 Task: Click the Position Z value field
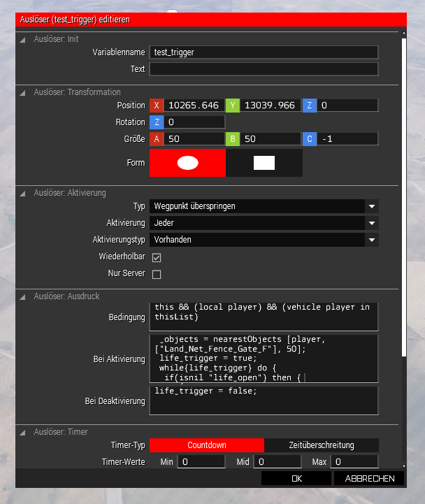pyautogui.click(x=347, y=106)
